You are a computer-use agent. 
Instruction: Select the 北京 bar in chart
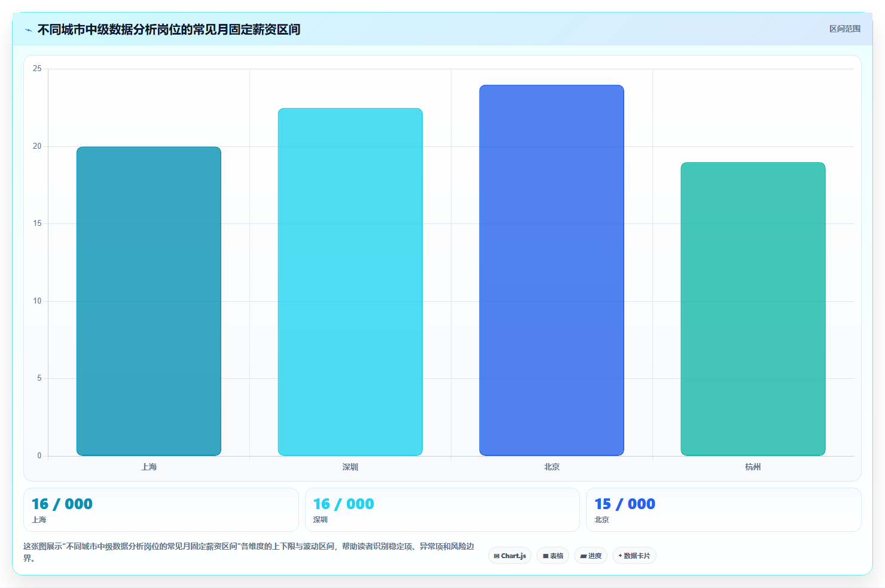(x=551, y=270)
